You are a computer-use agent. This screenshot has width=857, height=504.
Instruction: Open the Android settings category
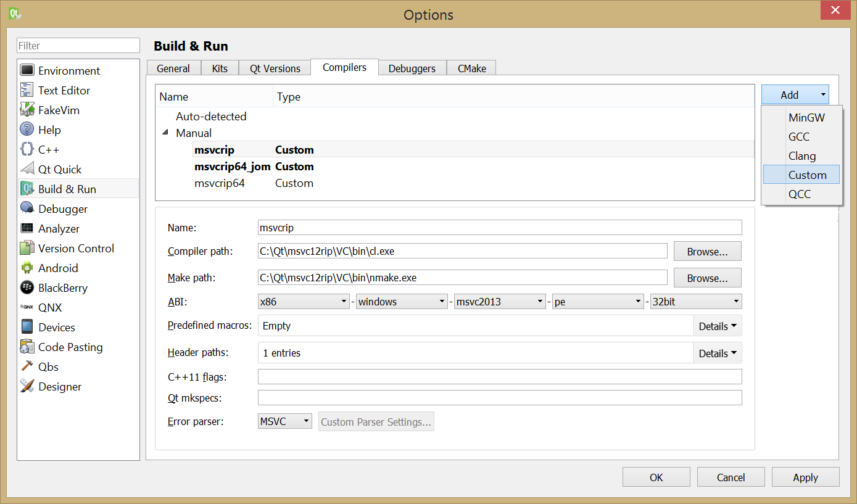click(78, 268)
